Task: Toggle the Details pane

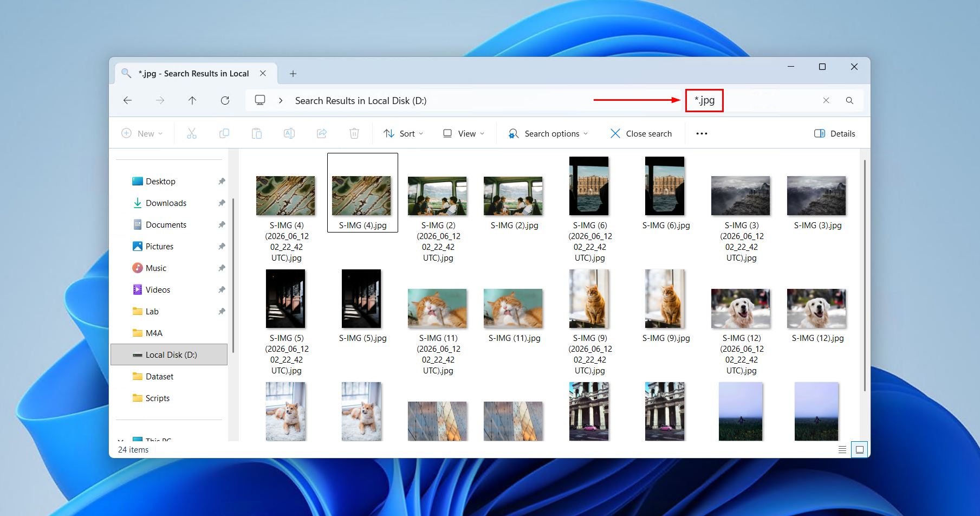Action: 835,133
